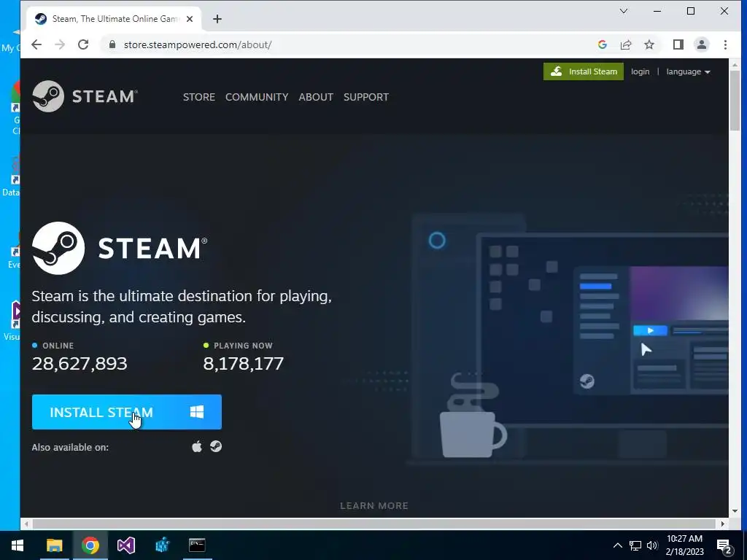This screenshot has height=560, width=747.
Task: Bookmark this tab with the star icon
Action: coord(649,44)
